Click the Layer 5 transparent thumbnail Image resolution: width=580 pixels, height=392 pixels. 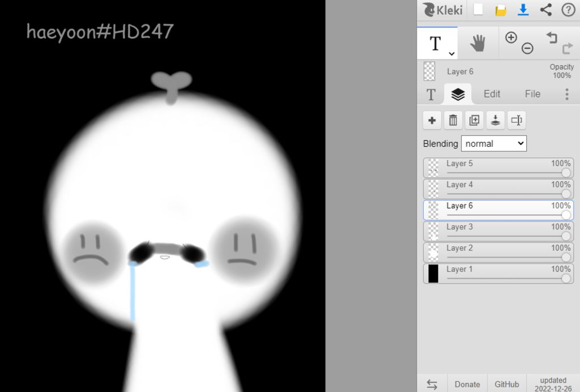433,168
